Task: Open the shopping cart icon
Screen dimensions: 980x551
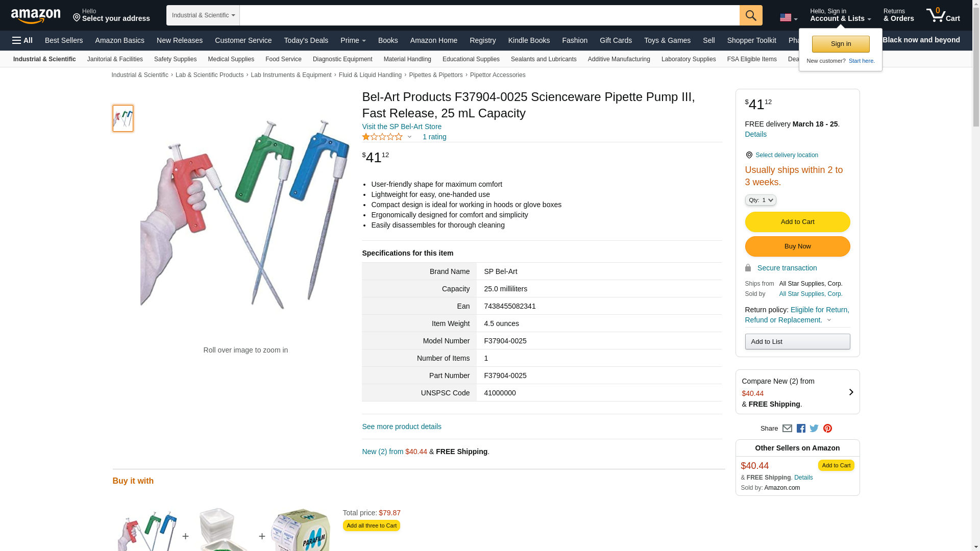Action: [943, 15]
